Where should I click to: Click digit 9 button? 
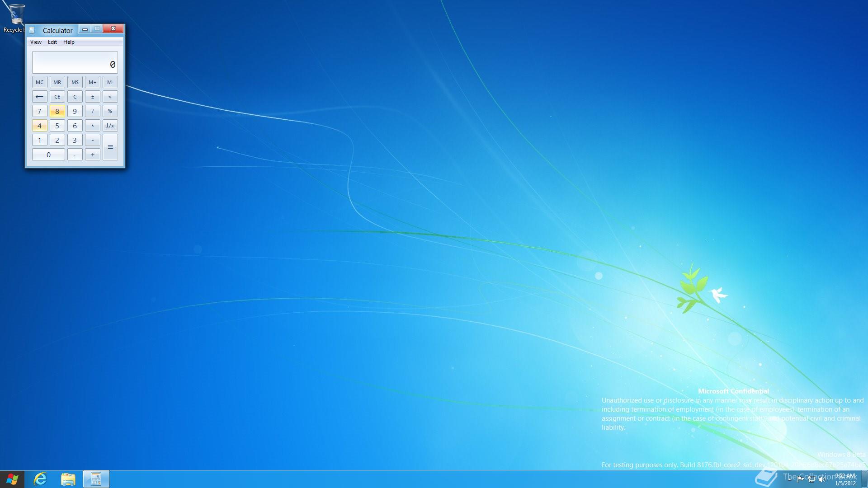tap(75, 111)
